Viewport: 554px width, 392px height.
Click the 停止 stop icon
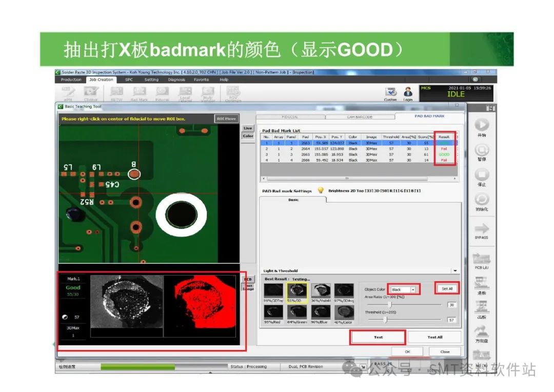pyautogui.click(x=482, y=174)
